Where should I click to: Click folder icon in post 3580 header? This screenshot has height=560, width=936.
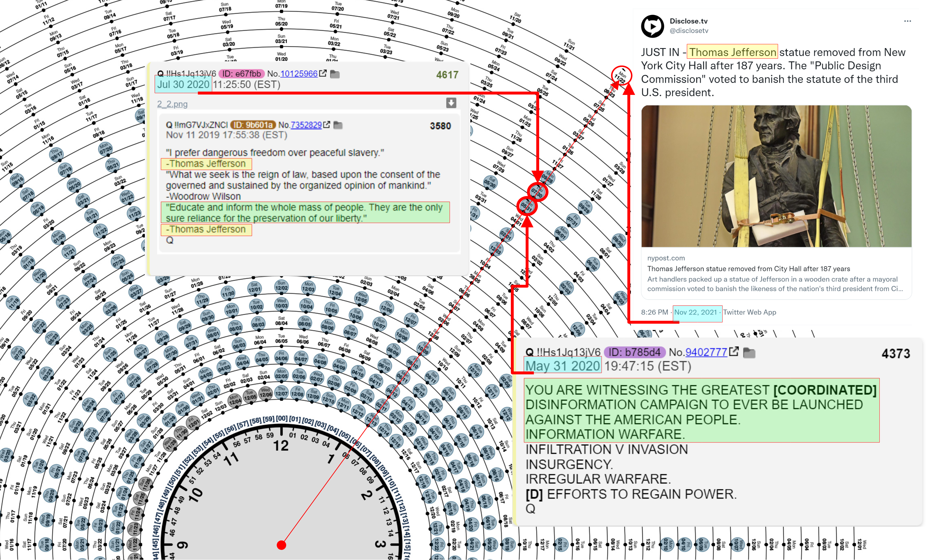[x=338, y=125]
